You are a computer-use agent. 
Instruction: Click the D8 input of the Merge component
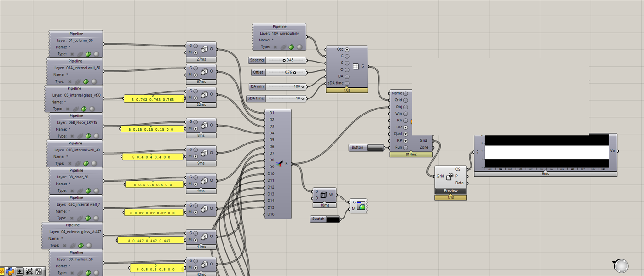pyautogui.click(x=271, y=160)
